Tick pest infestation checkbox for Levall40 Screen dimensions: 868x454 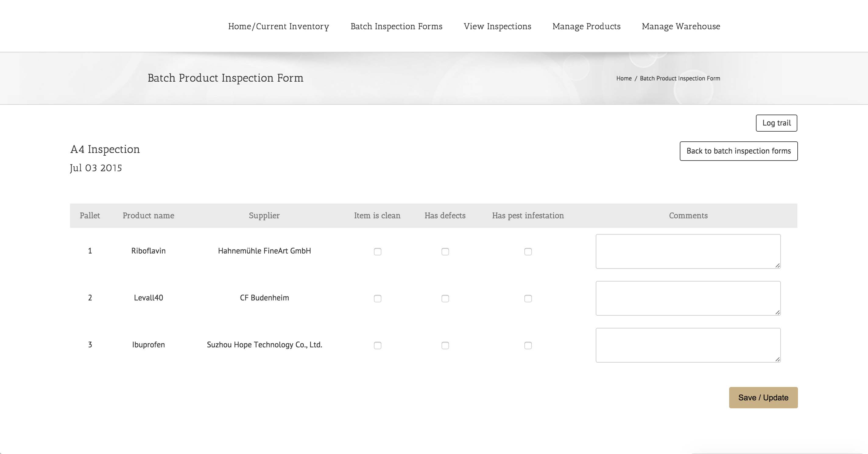coord(528,298)
